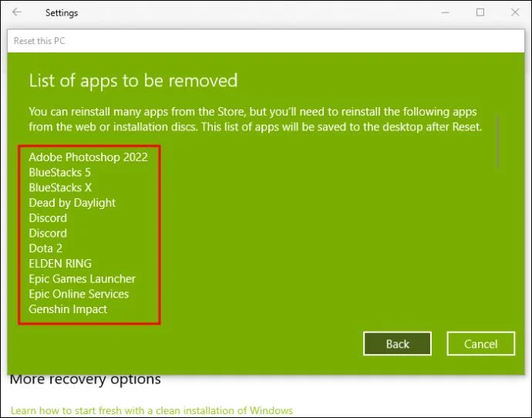Click the Cancel button
Screen dimensions: 532x418
click(x=481, y=344)
